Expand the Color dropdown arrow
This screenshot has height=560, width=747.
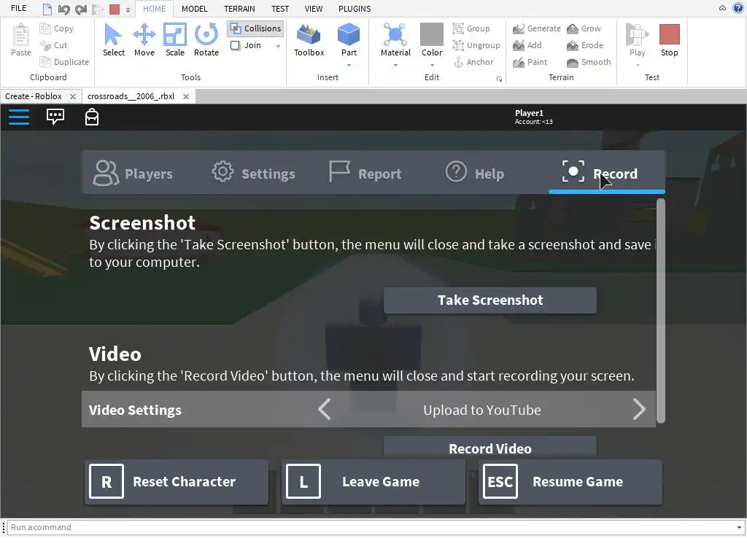[432, 65]
